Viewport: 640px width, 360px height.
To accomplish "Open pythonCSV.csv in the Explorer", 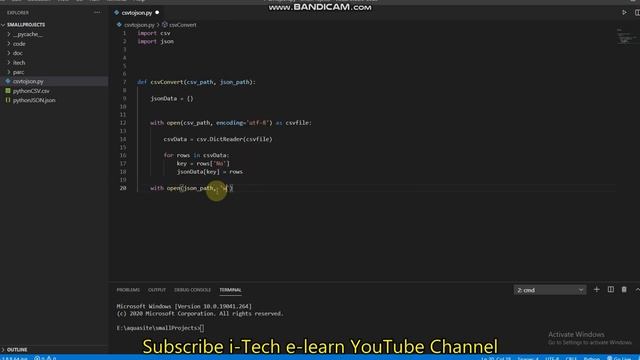I will tap(31, 91).
